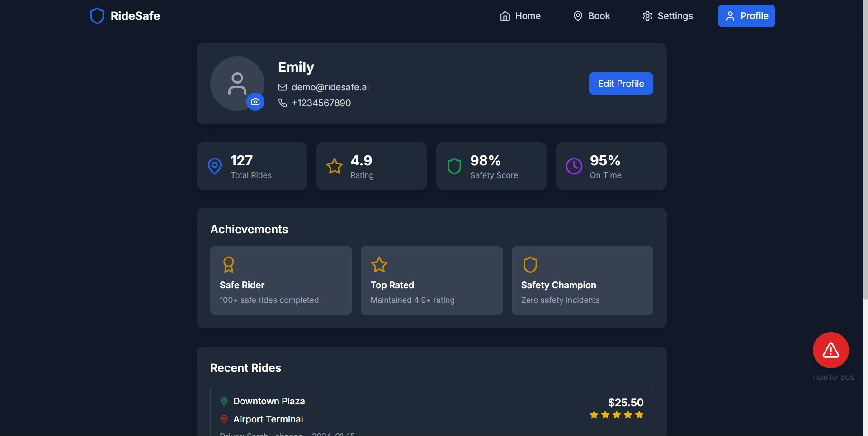This screenshot has height=436, width=868.
Task: Click the purple clock On Time icon
Action: coord(574,166)
